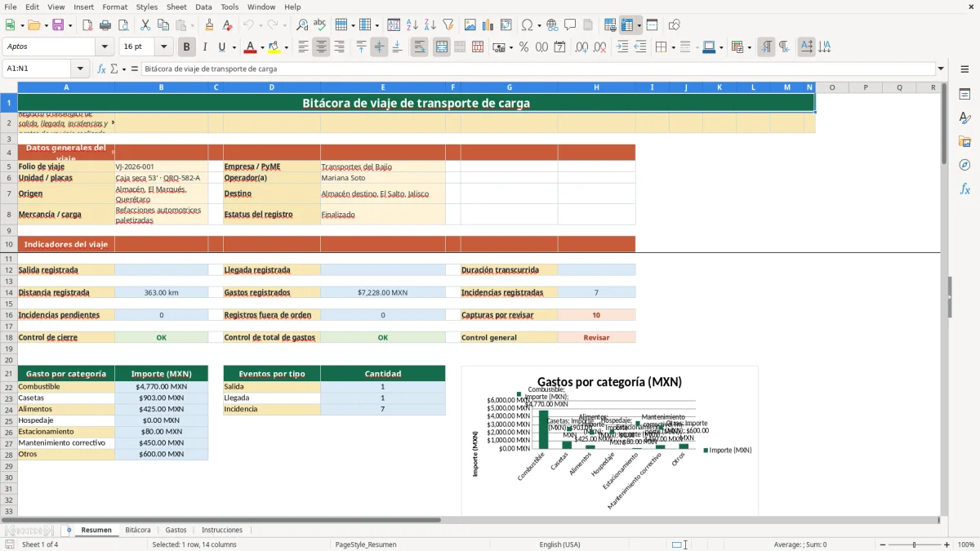The width and height of the screenshot is (980, 551).
Task: Toggle Align Right
Action: (x=339, y=47)
